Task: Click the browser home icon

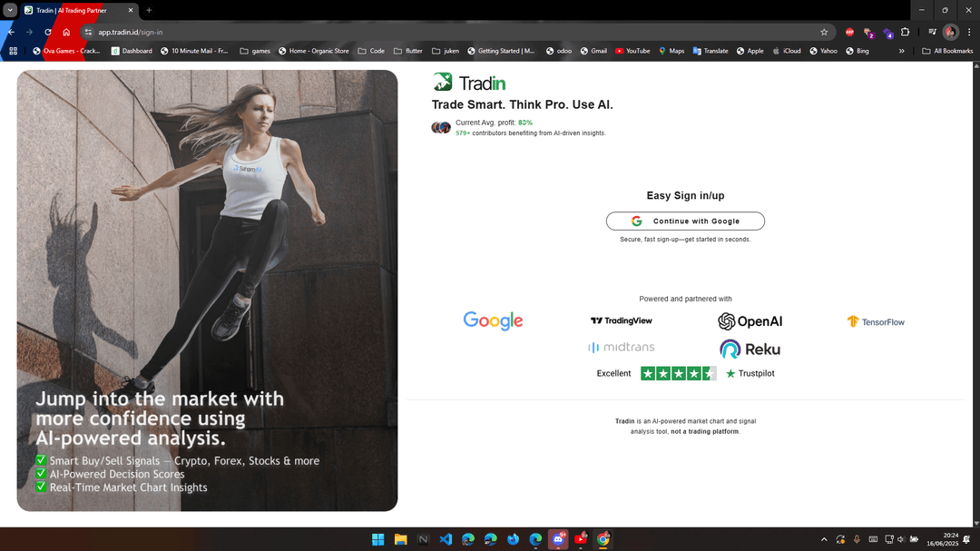Action: 66,32
